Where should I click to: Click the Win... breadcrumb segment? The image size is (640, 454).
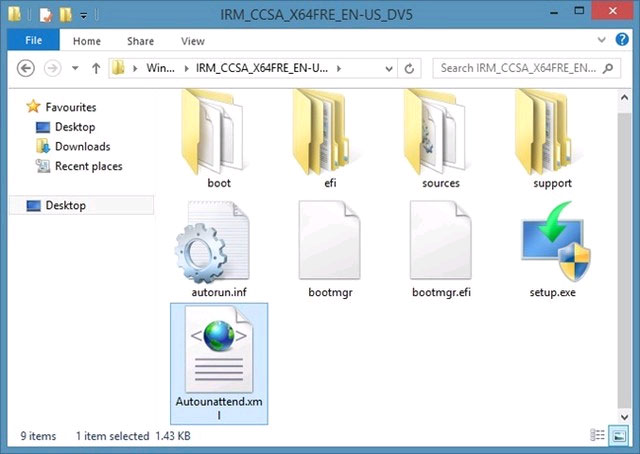coord(160,68)
